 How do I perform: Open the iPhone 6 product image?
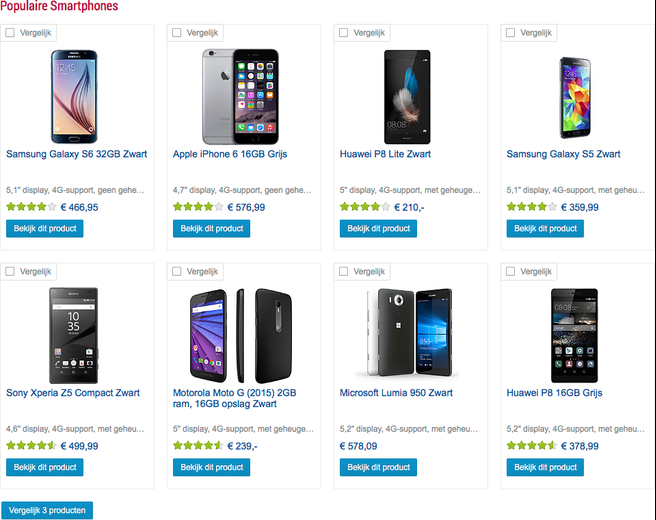238,96
